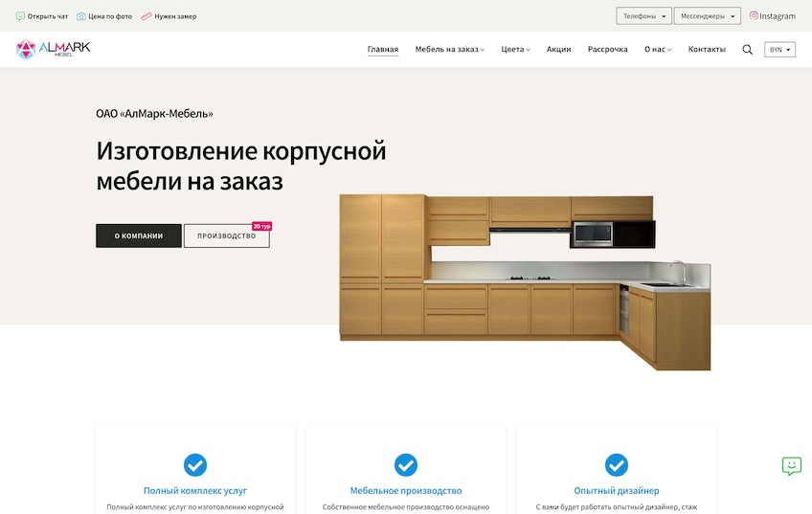Screen dimensions: 812x514
Task: Click the ПРОИЗВОДСТВО button
Action: [x=226, y=235]
